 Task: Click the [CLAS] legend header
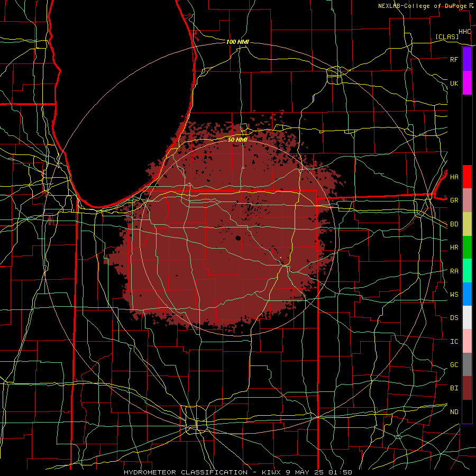[447, 37]
